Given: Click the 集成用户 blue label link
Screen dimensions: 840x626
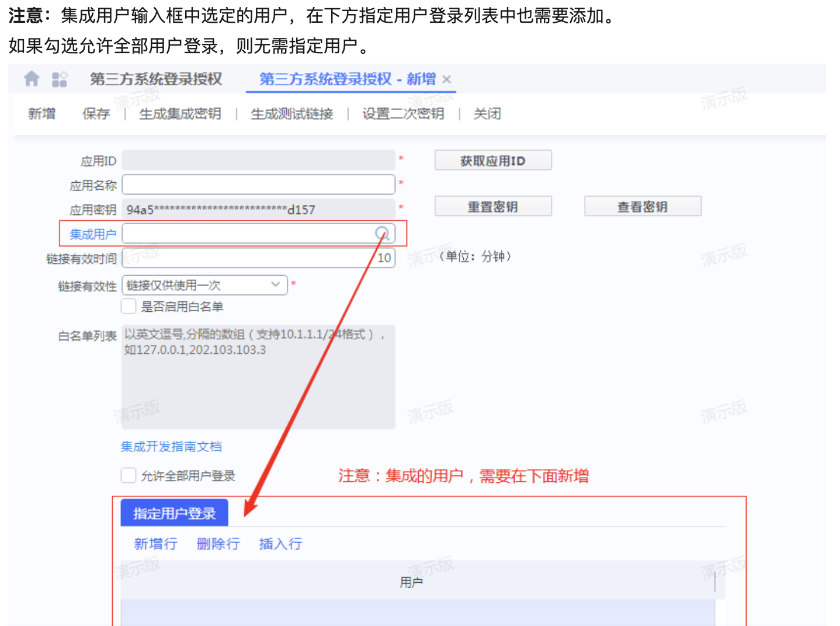Looking at the screenshot, I should [x=92, y=234].
